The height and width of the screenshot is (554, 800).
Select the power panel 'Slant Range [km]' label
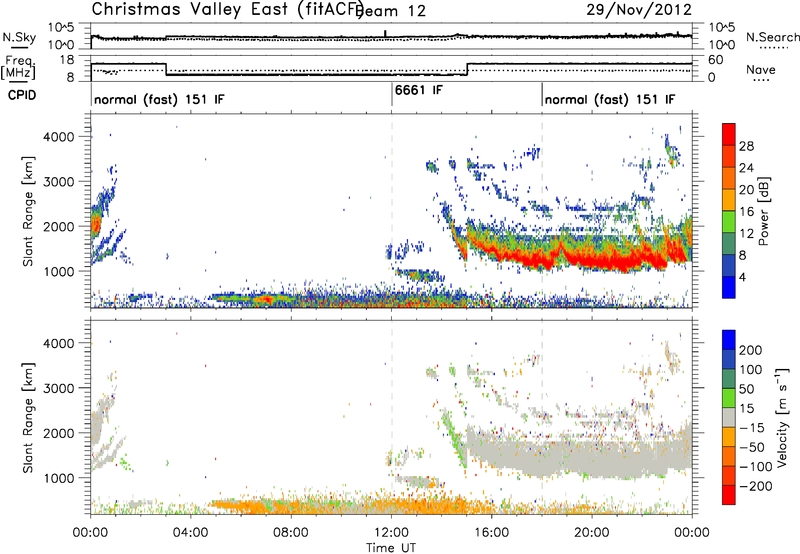tap(28, 211)
